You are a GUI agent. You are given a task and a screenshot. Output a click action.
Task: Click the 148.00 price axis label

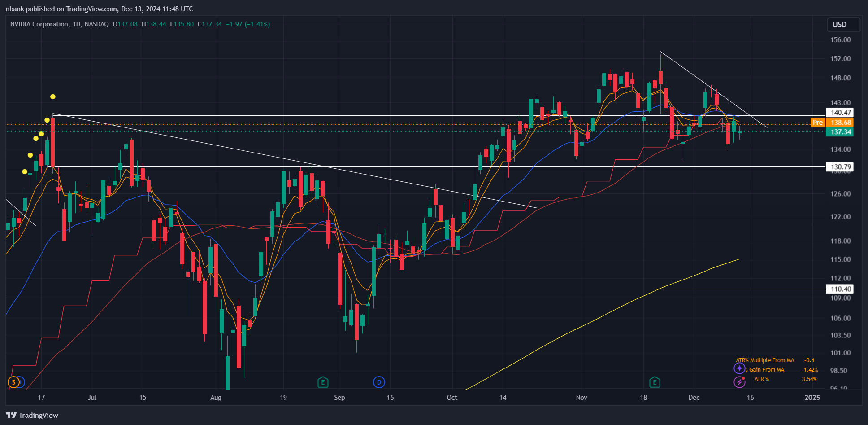click(x=841, y=78)
